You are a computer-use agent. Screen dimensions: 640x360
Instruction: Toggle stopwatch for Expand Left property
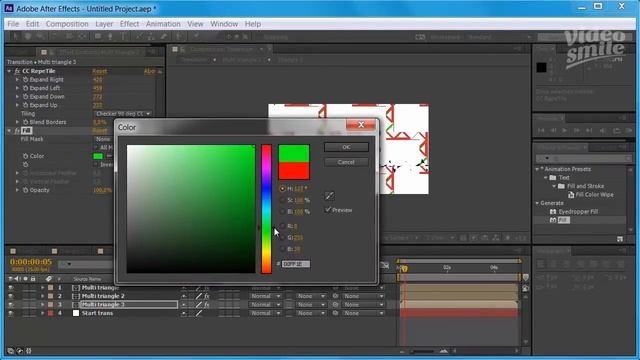coord(25,88)
